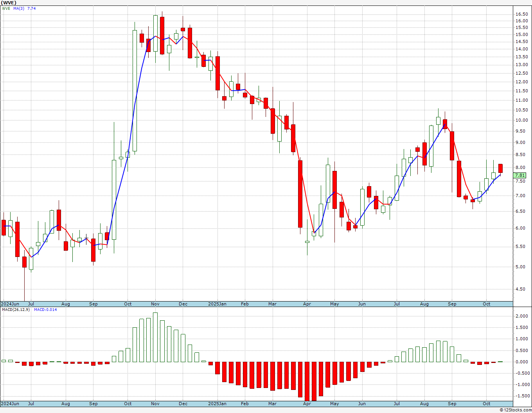The height and width of the screenshot is (413, 532).
Task: Click Dec on the price chart axis
Action: [183, 304]
